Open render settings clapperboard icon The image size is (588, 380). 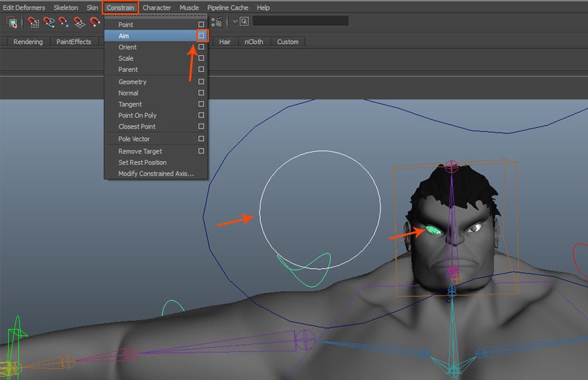pos(217,22)
